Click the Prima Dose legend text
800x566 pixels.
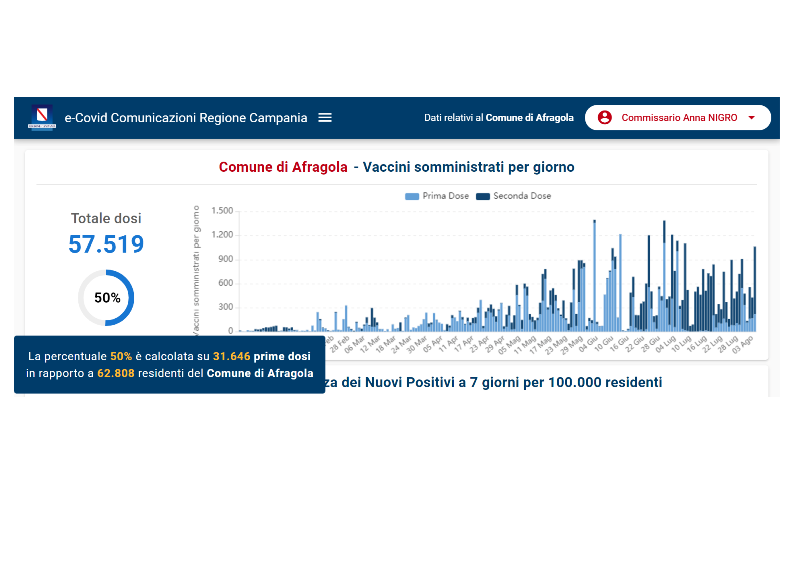tap(445, 196)
